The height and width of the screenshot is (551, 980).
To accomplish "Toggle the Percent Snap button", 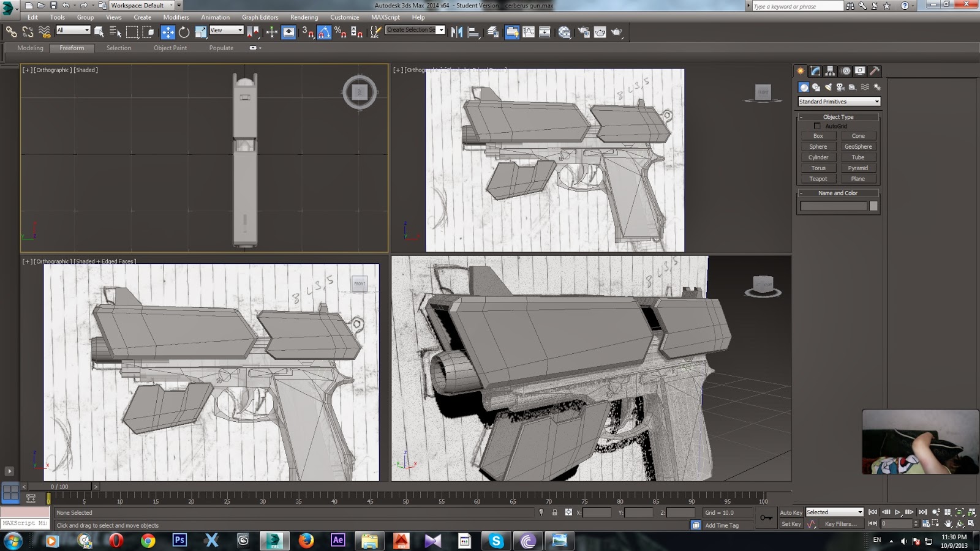I will (x=341, y=32).
